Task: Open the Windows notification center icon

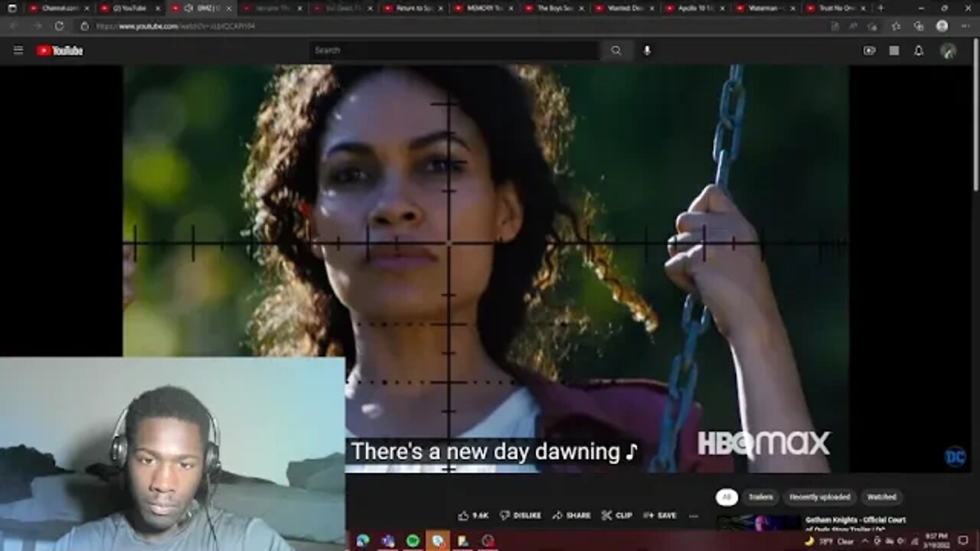Action: point(963,541)
